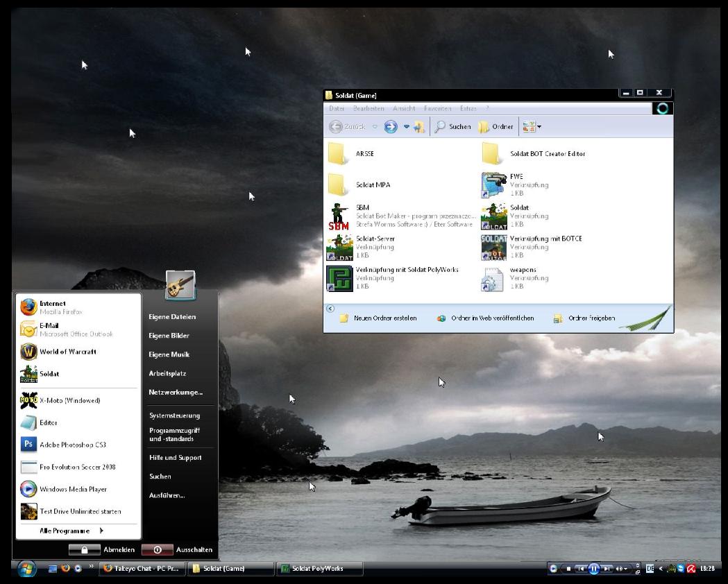Screen dimensions: 728x584
Task: Launch Soldat PolyWorks shortcut in folder
Action: (x=339, y=278)
